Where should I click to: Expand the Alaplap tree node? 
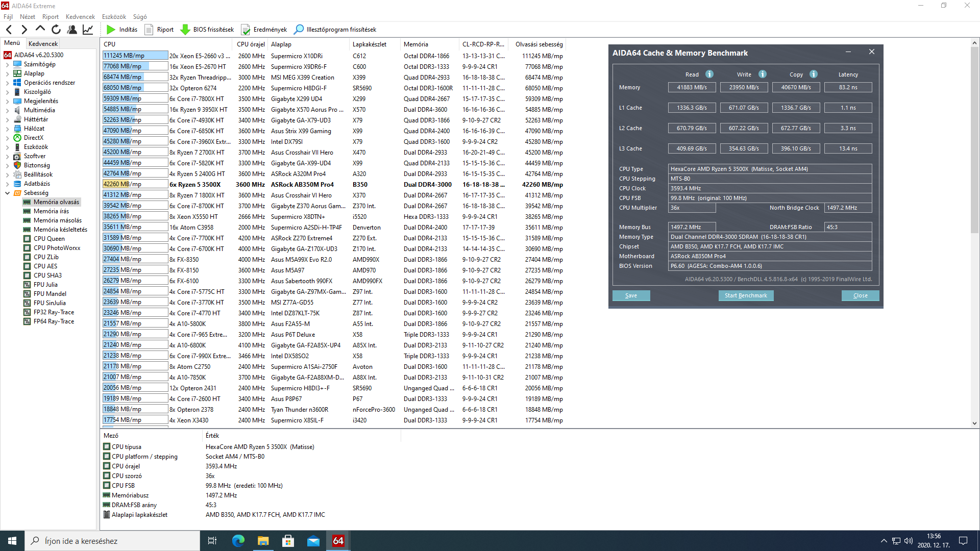point(8,73)
